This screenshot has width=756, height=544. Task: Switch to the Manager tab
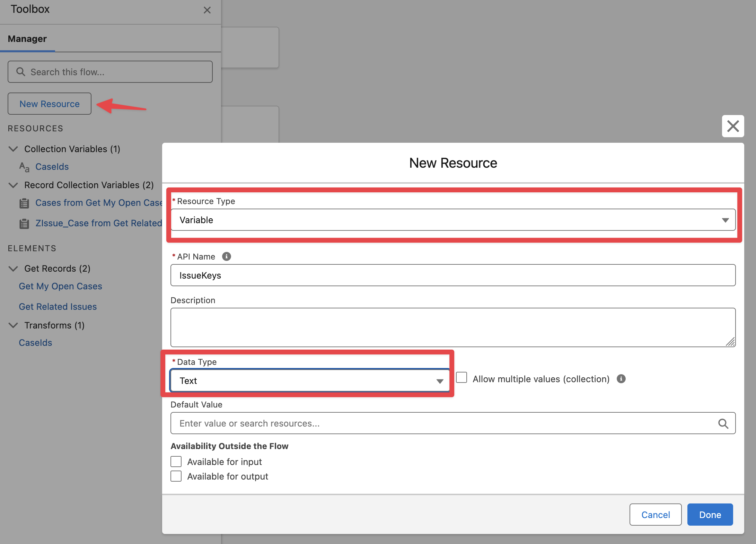27,39
